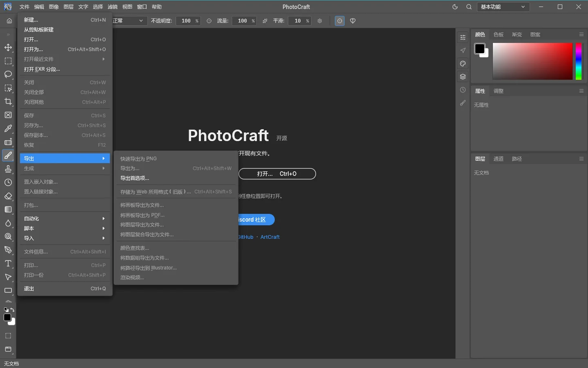Expand the 导入 submenu
The image size is (588, 368).
pyautogui.click(x=65, y=238)
